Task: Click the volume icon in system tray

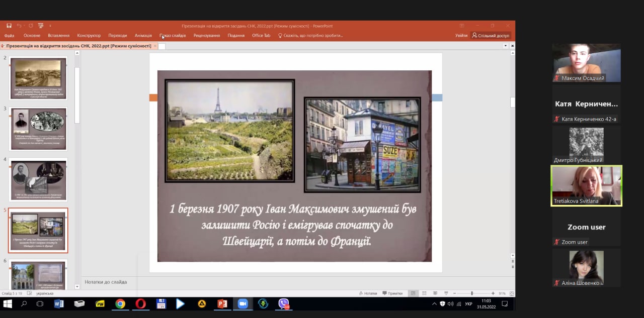Action: [x=450, y=304]
